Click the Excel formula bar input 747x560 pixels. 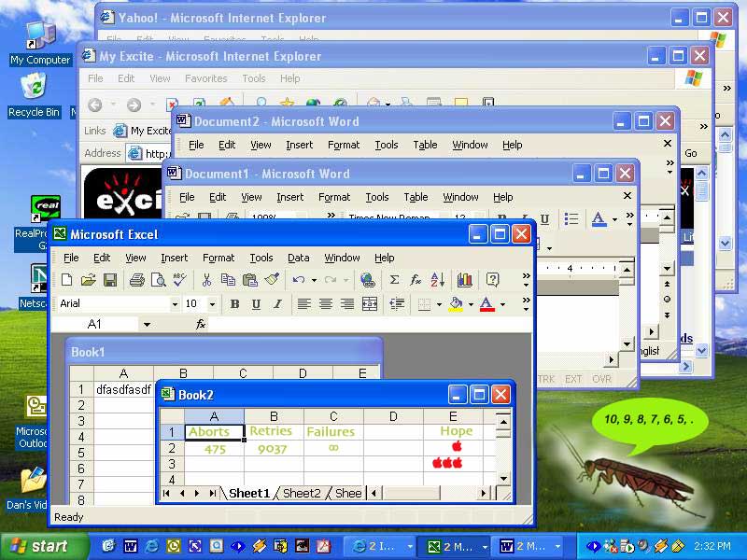point(369,325)
